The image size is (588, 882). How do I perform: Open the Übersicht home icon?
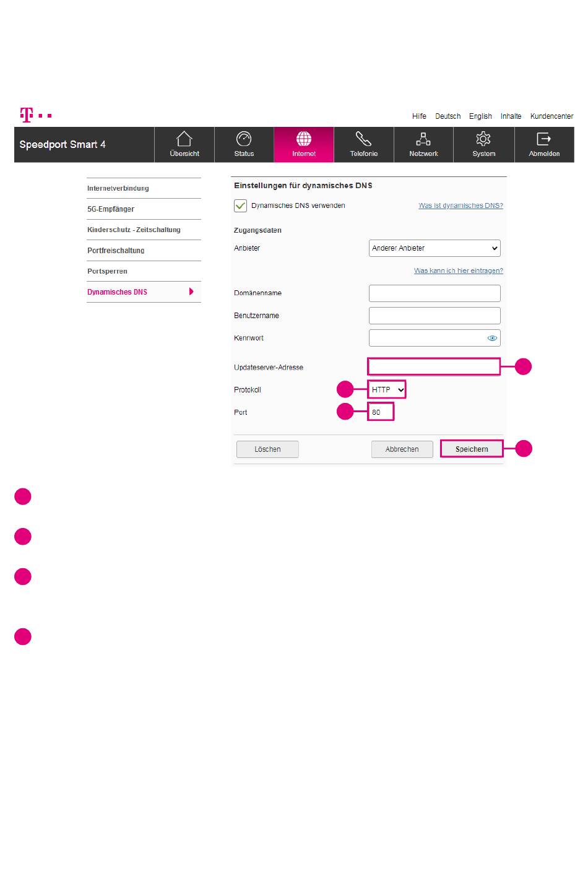[x=184, y=139]
